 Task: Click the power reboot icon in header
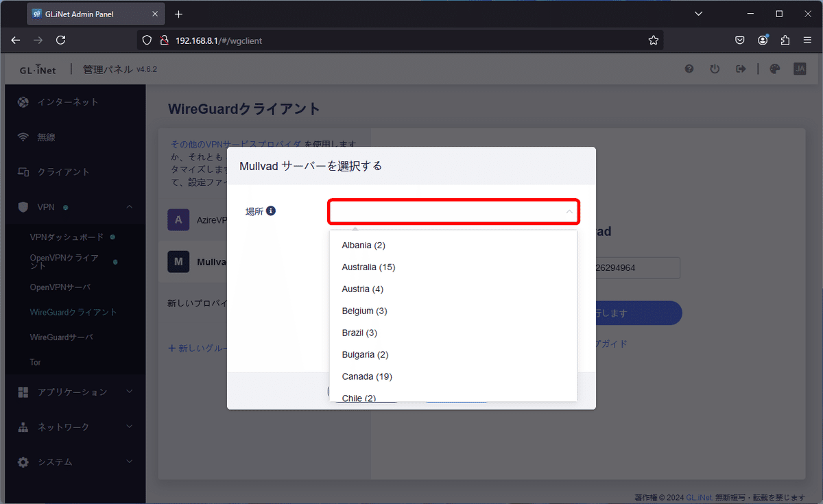(715, 69)
